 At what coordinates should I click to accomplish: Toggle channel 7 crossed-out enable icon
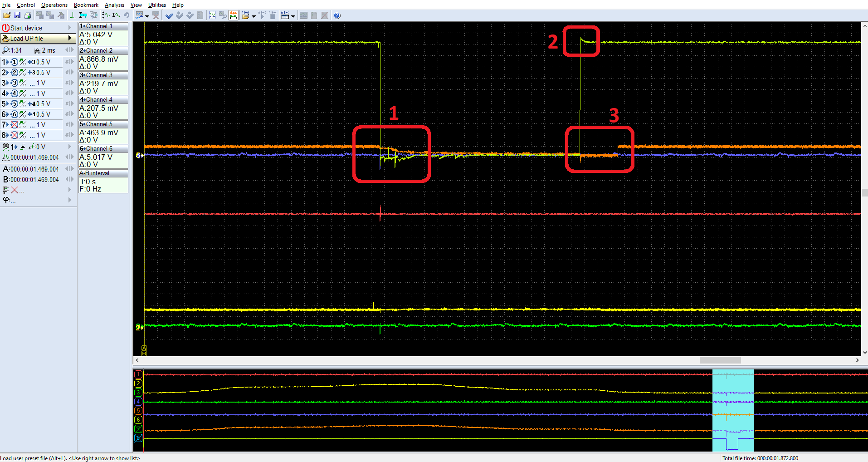(x=15, y=125)
